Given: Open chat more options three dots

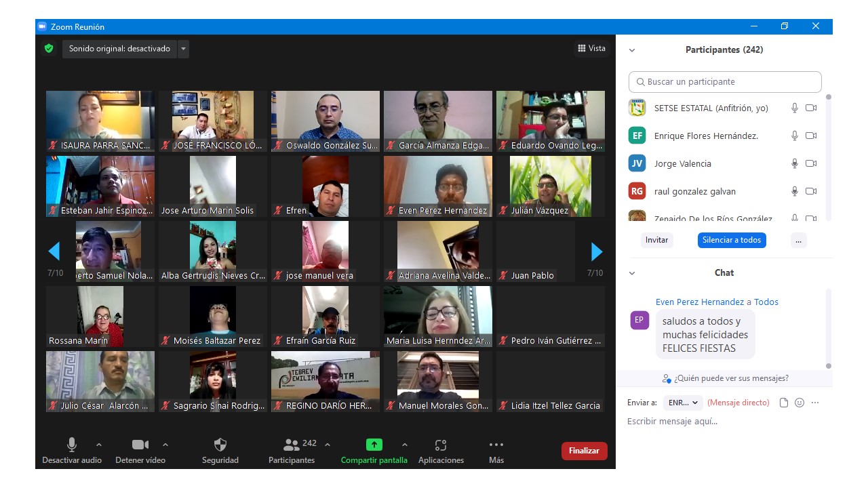Looking at the screenshot, I should (x=815, y=403).
